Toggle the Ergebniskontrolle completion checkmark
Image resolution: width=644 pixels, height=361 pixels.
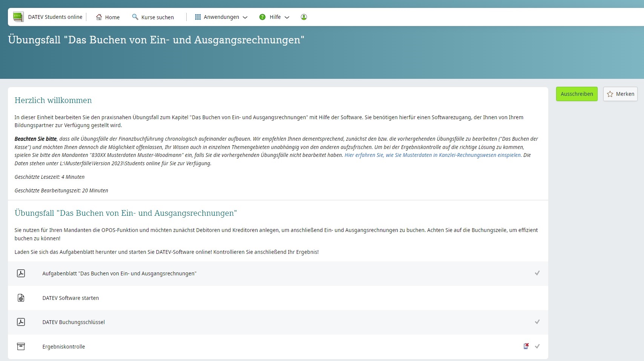click(537, 346)
